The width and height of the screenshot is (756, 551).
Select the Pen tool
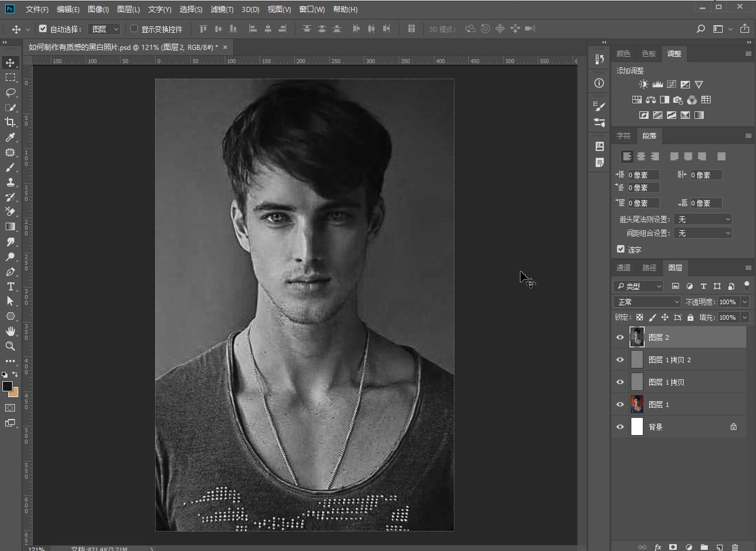click(10, 271)
